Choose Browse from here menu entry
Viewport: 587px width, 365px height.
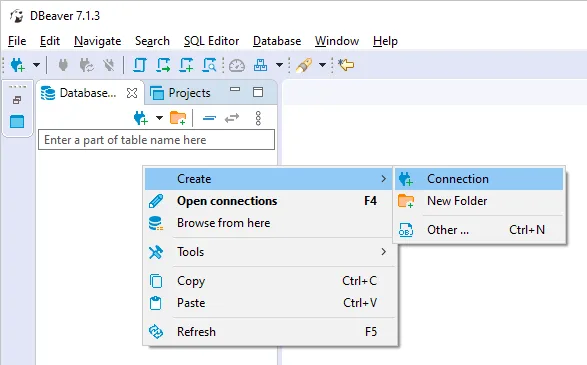269,223
